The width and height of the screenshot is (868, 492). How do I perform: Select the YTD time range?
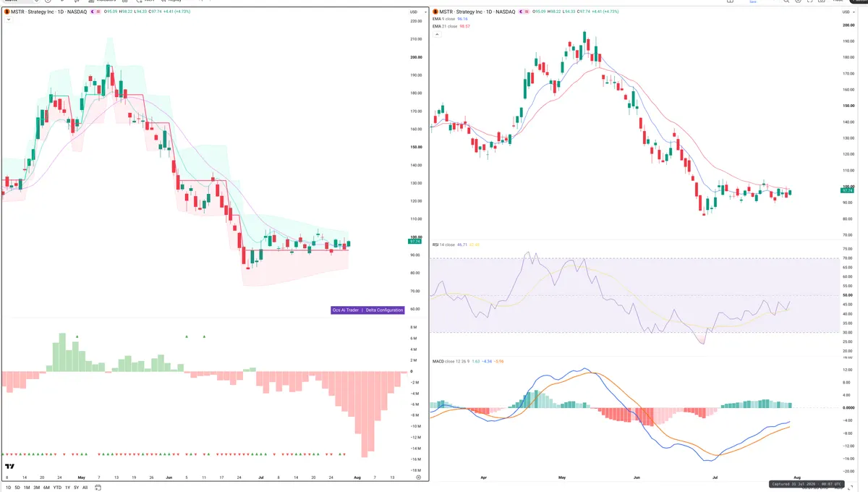56,488
